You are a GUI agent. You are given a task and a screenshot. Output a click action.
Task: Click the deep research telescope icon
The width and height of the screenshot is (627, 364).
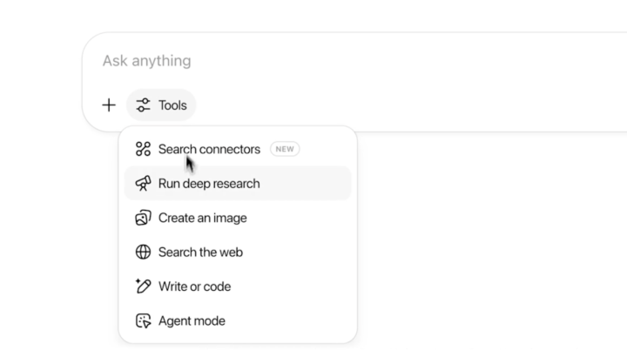click(143, 183)
